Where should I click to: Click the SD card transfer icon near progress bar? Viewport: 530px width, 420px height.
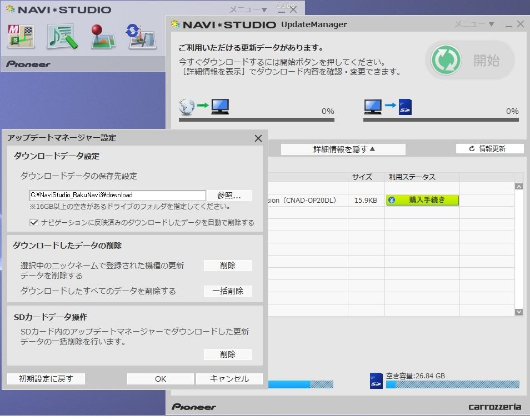point(405,107)
